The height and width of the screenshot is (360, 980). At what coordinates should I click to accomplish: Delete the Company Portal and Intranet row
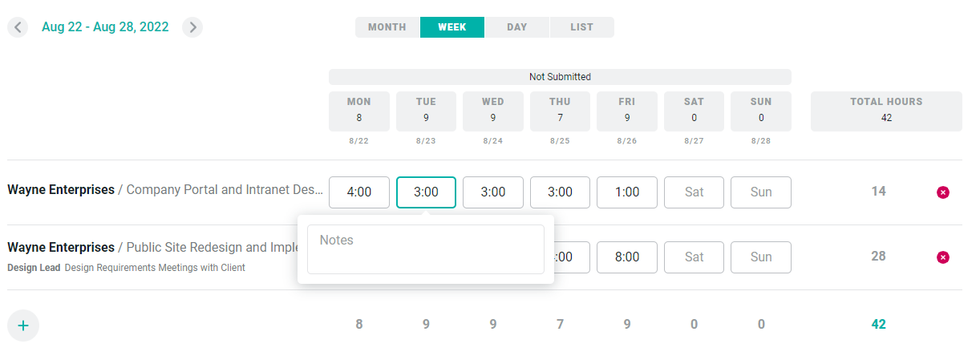click(x=943, y=192)
